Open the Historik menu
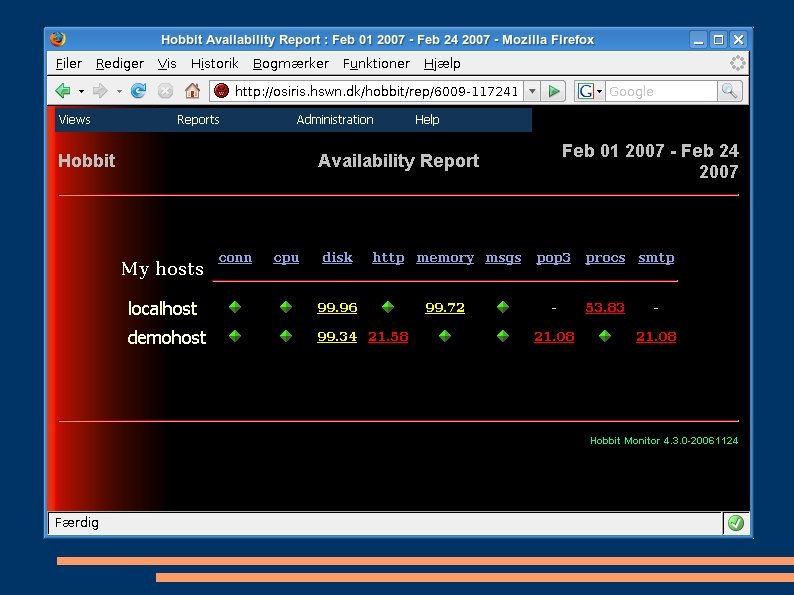Viewport: 794px width, 595px height. click(214, 64)
